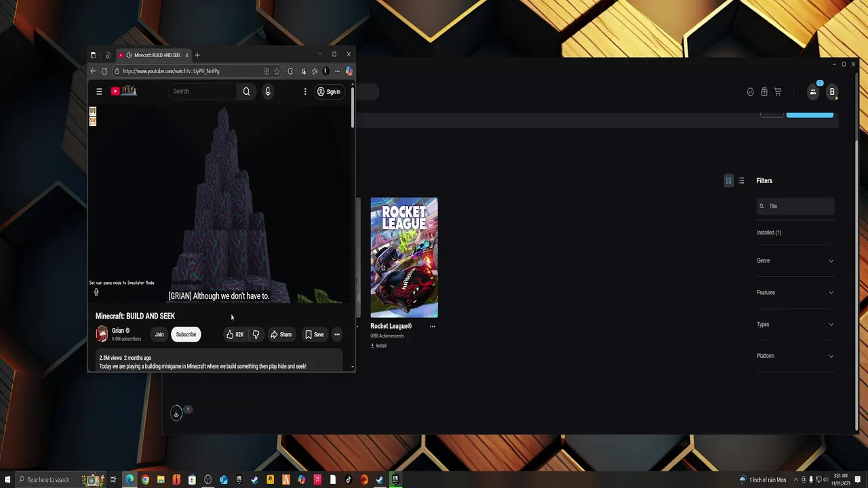The height and width of the screenshot is (488, 868).
Task: Open Epic account profile B avatar
Action: click(x=832, y=91)
